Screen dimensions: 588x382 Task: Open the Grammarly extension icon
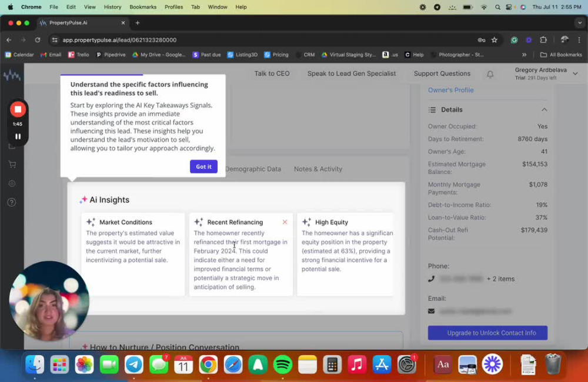[514, 40]
